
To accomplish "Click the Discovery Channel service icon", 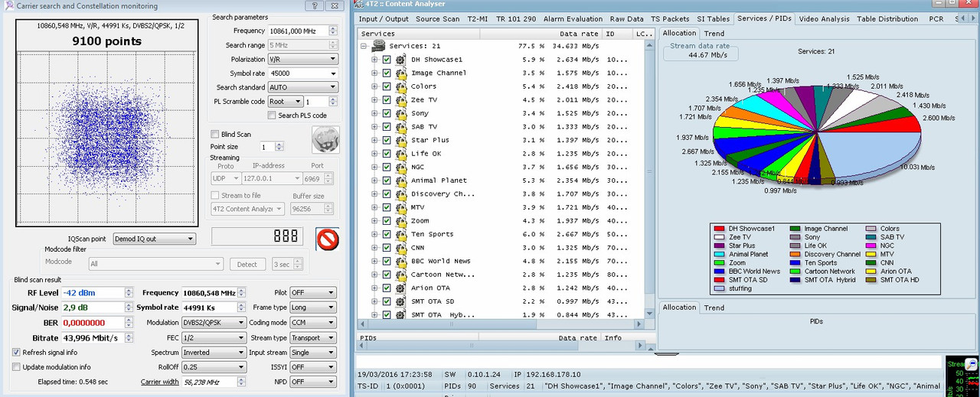I will [x=400, y=194].
